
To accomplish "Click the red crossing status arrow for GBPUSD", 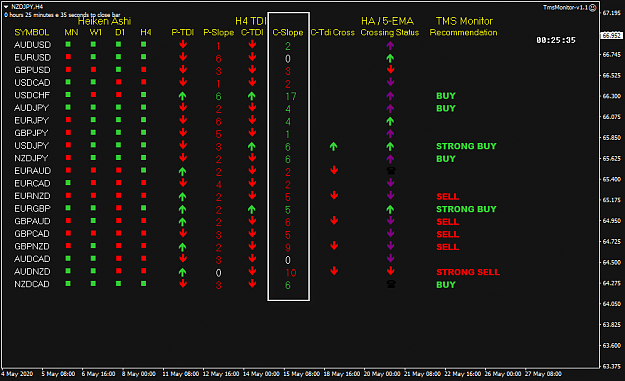I will tap(390, 69).
